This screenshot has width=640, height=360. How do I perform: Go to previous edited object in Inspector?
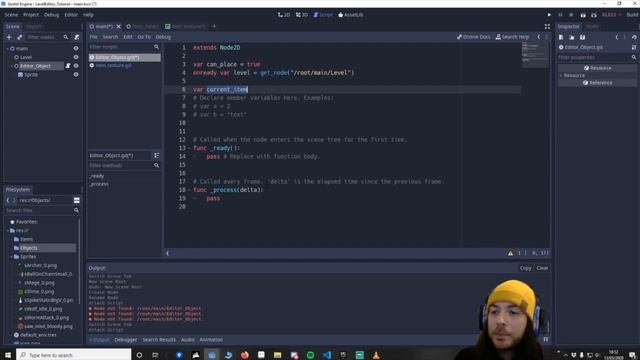click(617, 37)
